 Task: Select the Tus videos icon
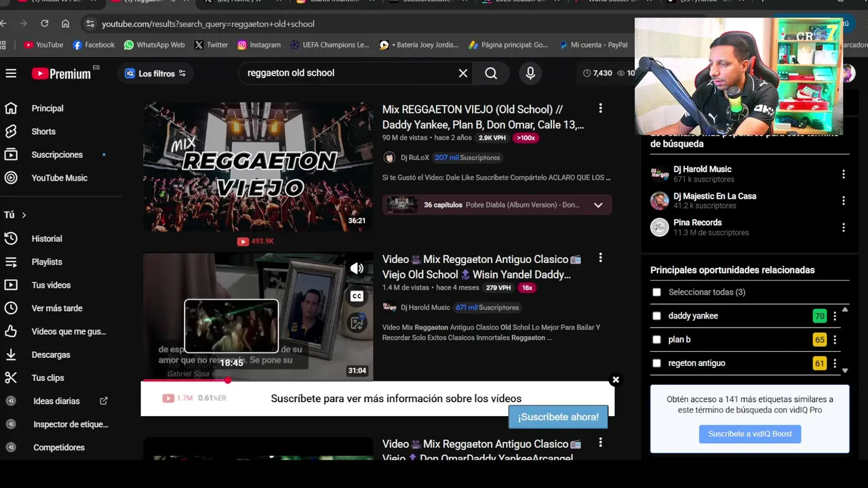11,285
